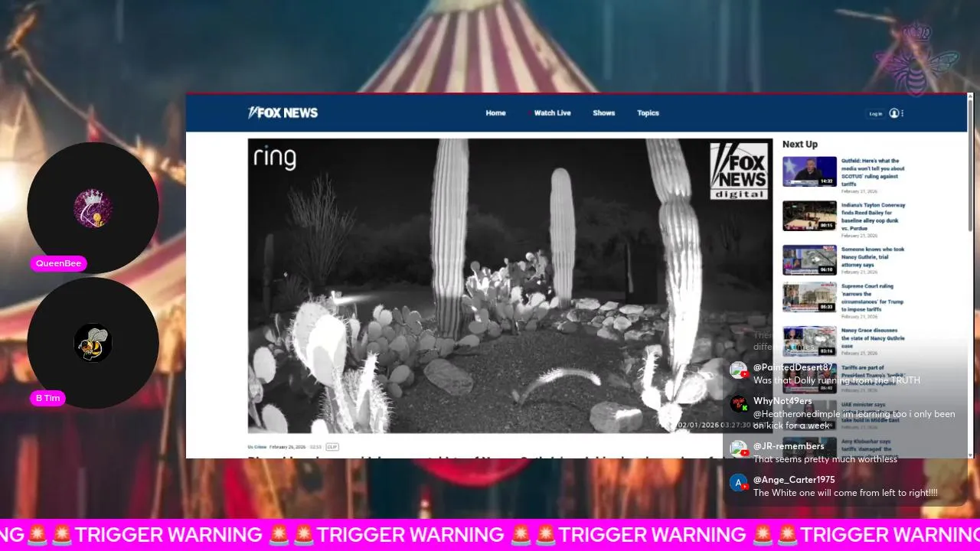Click the Ring doorbell video player
980x551 pixels.
click(x=509, y=285)
